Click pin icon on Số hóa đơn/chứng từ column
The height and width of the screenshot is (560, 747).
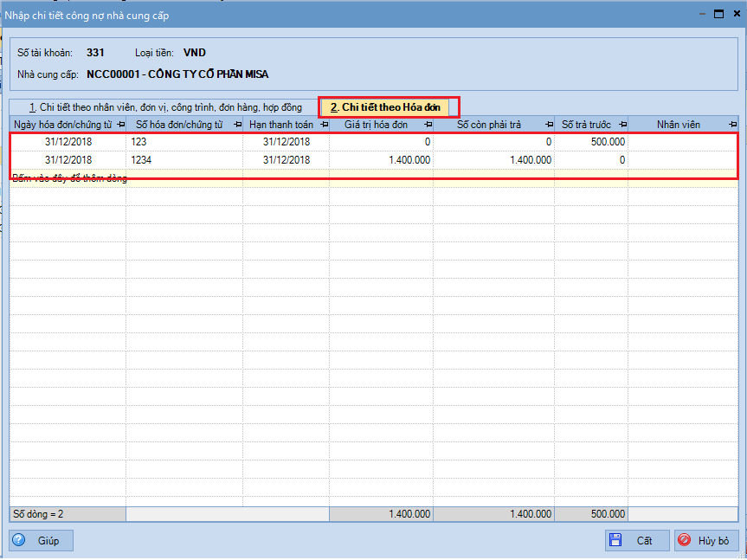click(x=236, y=126)
